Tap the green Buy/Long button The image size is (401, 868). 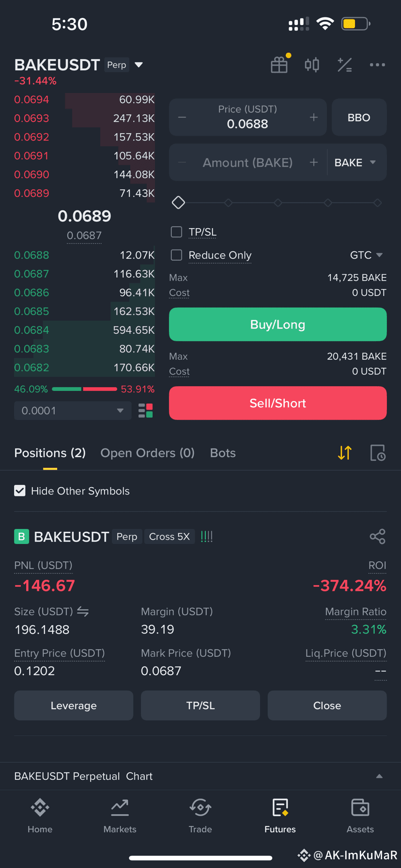pos(278,325)
